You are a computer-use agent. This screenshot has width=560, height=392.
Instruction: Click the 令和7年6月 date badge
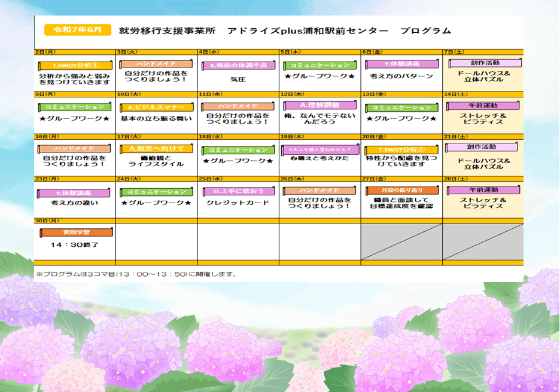pos(78,29)
